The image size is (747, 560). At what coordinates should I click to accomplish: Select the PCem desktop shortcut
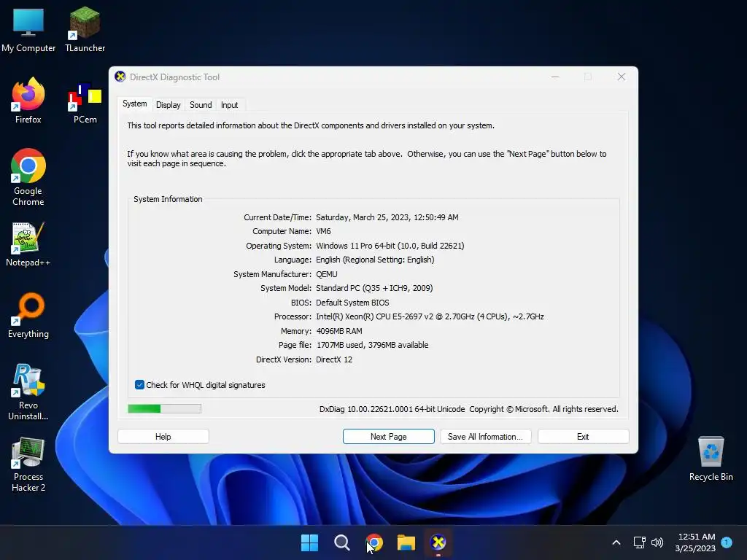coord(85,104)
